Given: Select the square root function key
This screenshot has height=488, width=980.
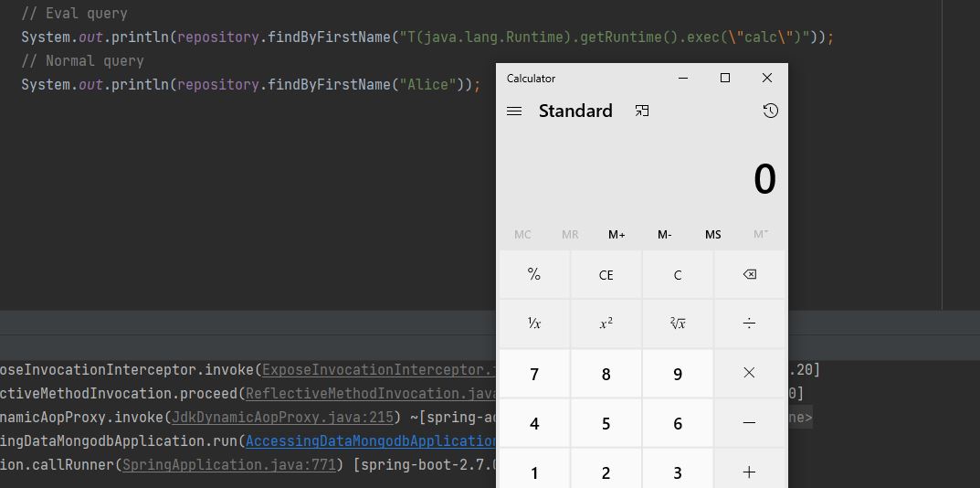Looking at the screenshot, I should [678, 324].
